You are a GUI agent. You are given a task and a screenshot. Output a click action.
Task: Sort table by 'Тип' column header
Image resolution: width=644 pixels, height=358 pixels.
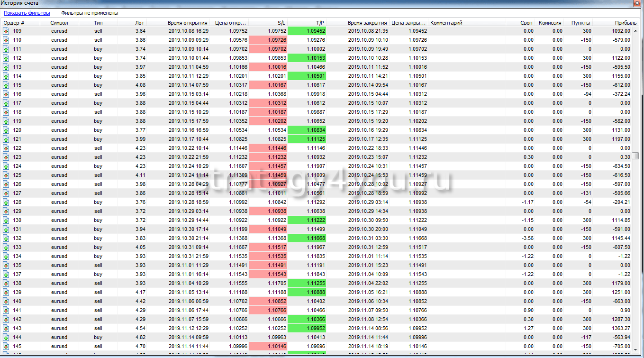pyautogui.click(x=98, y=23)
